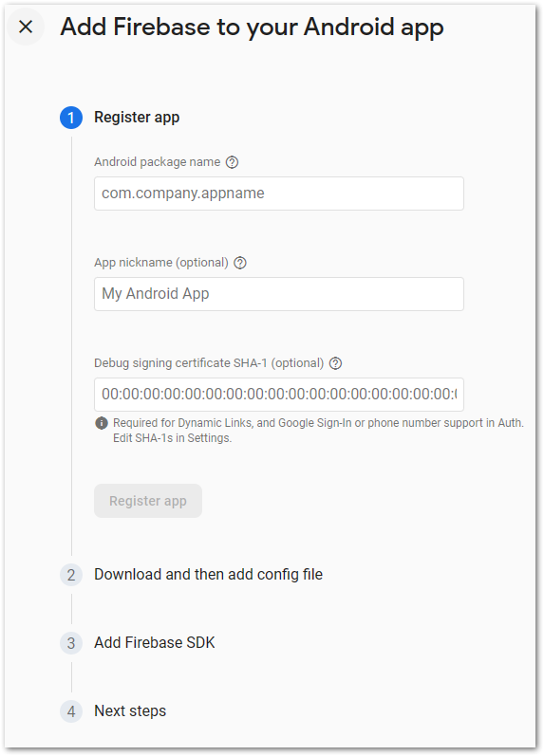Click the Edit SHA-1s in Settings text

173,438
